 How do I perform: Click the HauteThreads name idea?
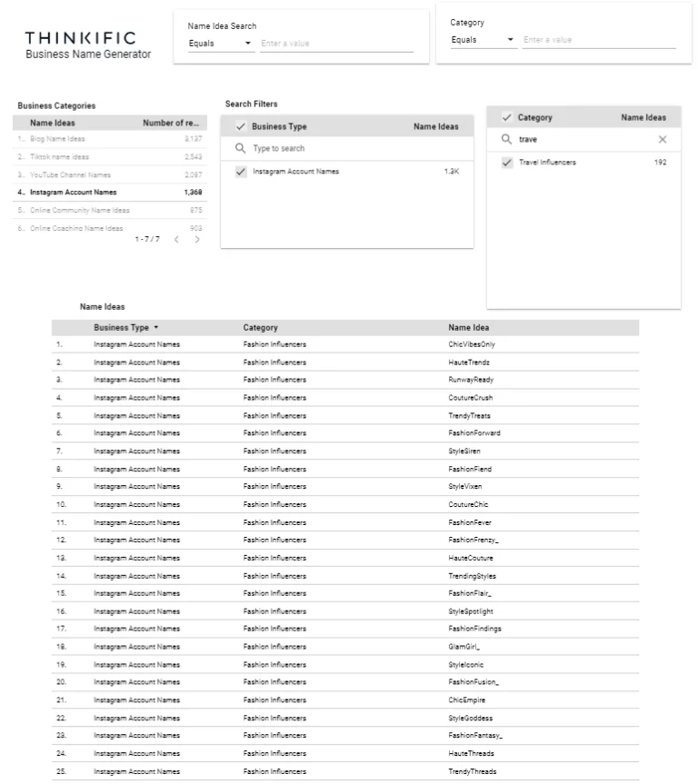pyautogui.click(x=471, y=754)
